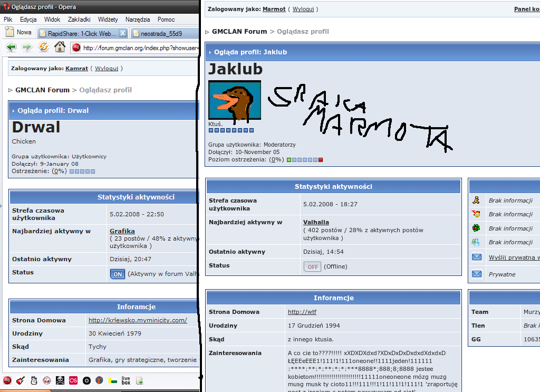The height and width of the screenshot is (392, 540).
Task: Click the ICQ green flower icon
Action: pyautogui.click(x=476, y=228)
